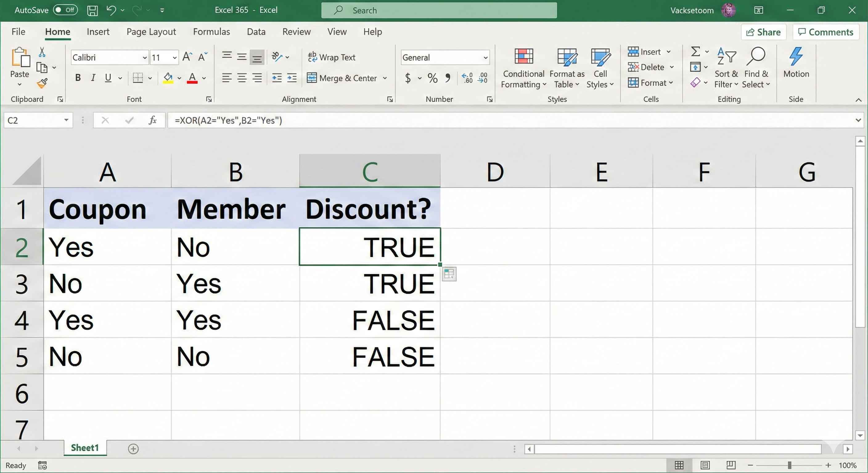This screenshot has height=473, width=868.
Task: Switch to the Page Layout tab
Action: (x=151, y=32)
